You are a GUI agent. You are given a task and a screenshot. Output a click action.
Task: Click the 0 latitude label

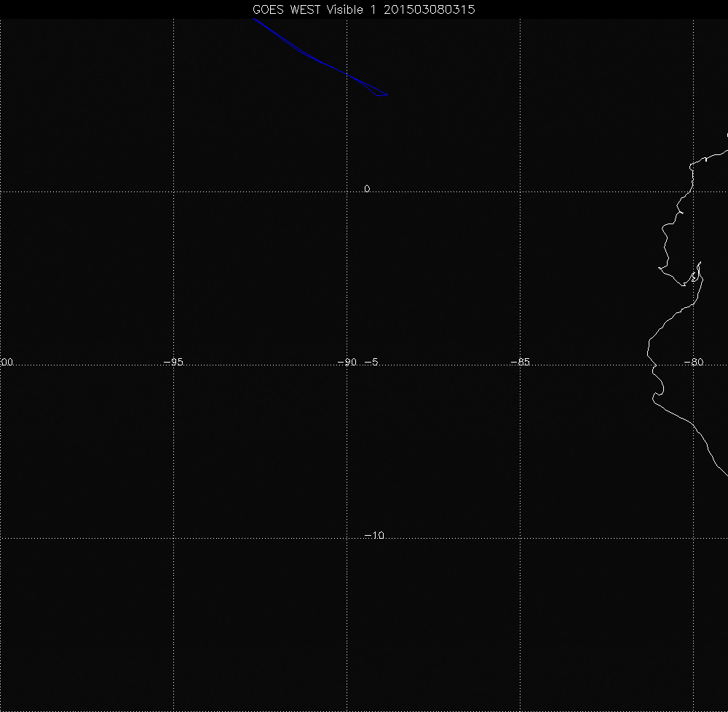[367, 189]
